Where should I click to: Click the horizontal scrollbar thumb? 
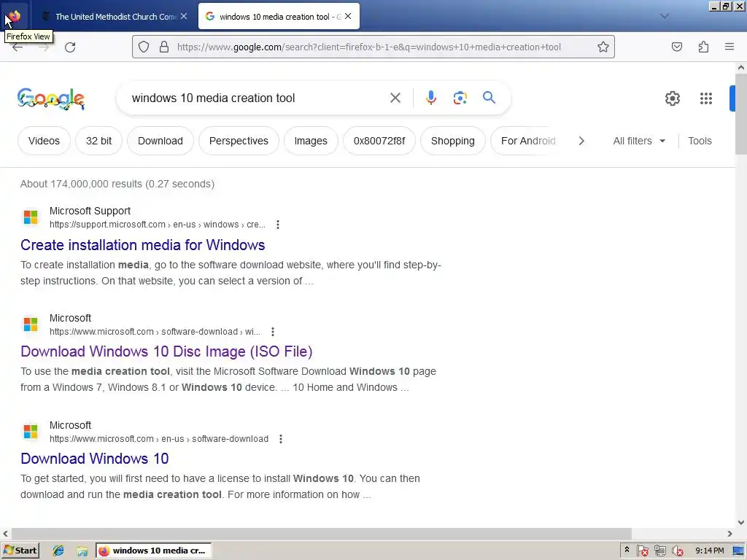point(322,534)
